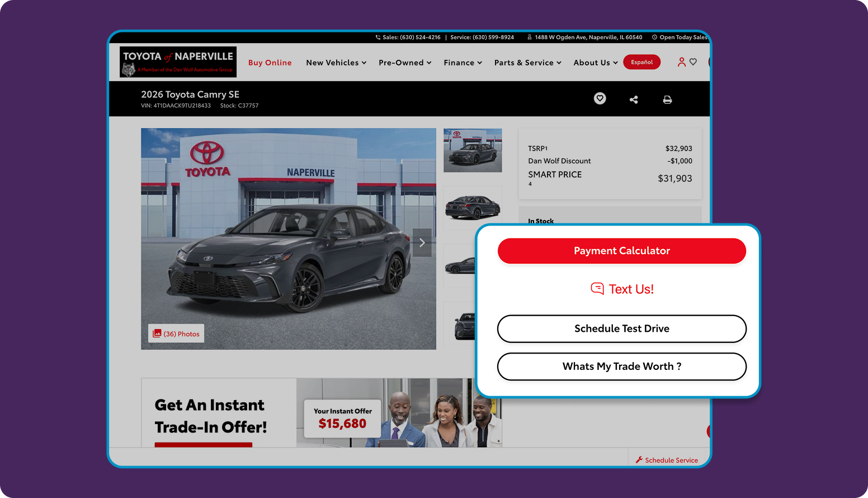Open the (36) Photos gallery button
Screen dimensions: 868x498
pos(176,333)
